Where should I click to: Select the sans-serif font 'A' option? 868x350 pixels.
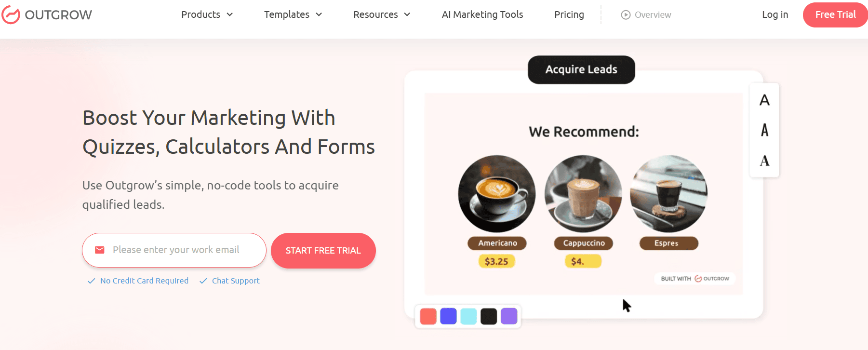[x=764, y=100]
